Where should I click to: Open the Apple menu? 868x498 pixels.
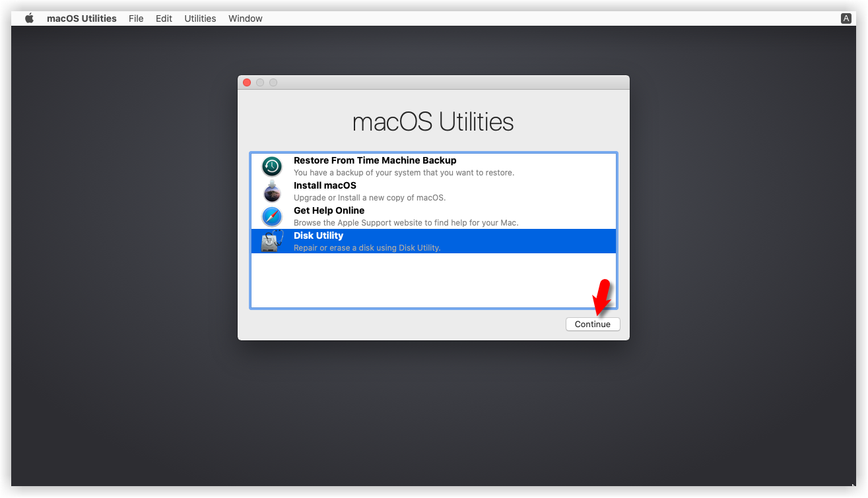(28, 18)
